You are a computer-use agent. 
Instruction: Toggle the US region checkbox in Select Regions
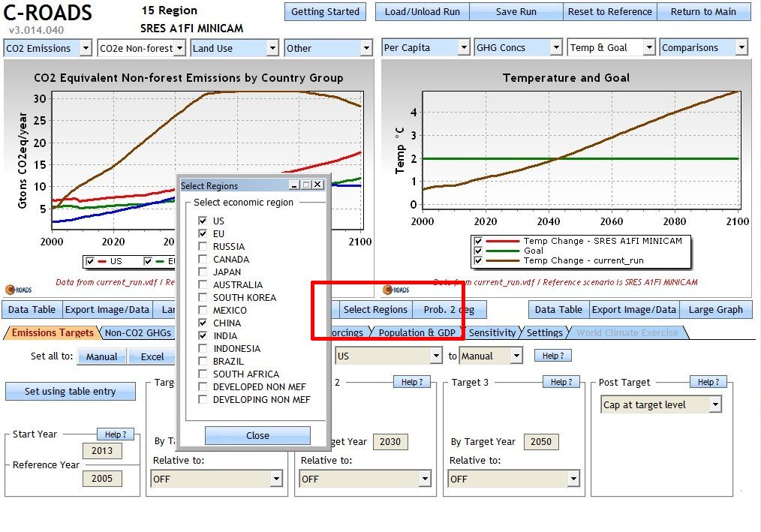click(x=203, y=221)
